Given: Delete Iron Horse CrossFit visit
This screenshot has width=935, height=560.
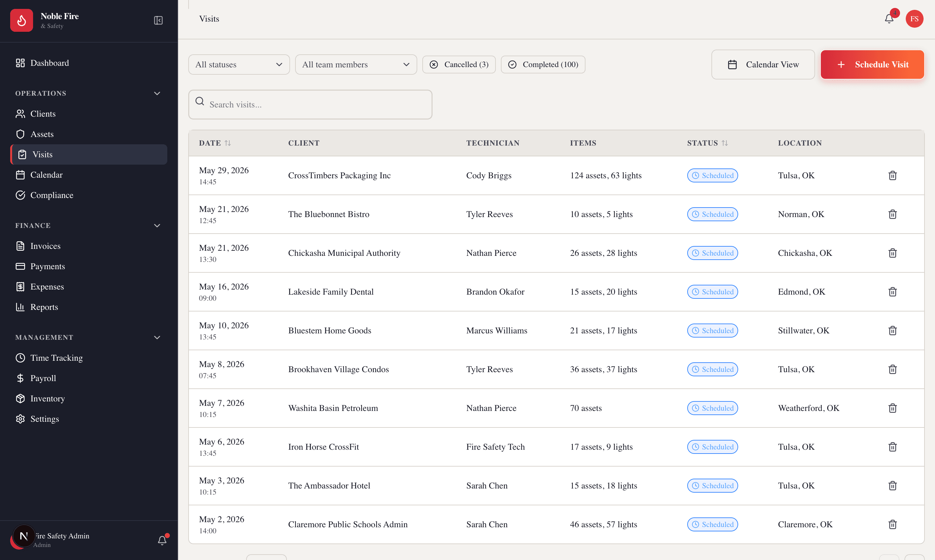Looking at the screenshot, I should click(x=892, y=447).
